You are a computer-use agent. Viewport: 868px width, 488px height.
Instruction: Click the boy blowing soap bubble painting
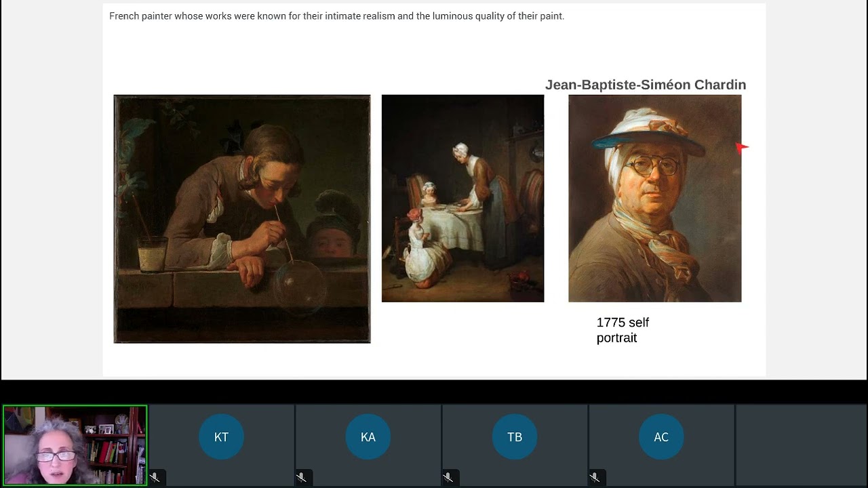(242, 219)
